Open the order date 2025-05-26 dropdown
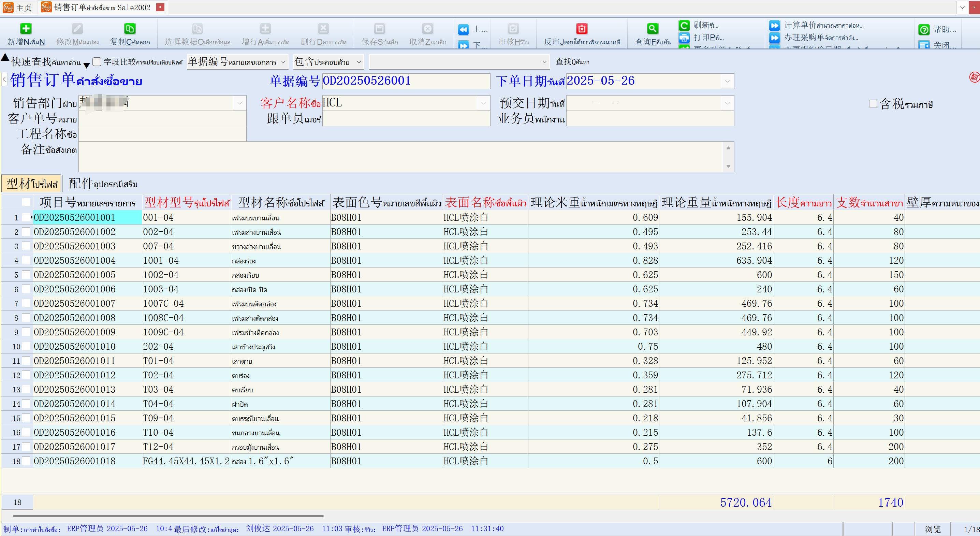The image size is (980, 536). 727,81
